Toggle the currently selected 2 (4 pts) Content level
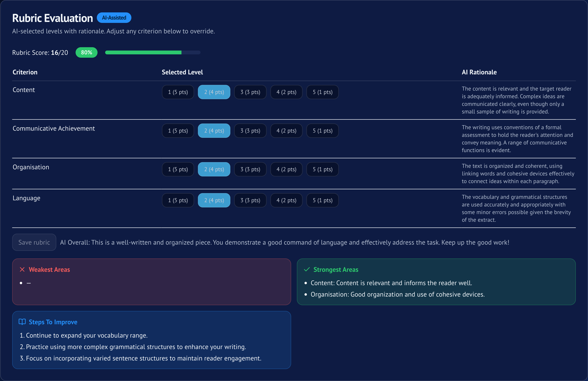Image resolution: width=588 pixels, height=381 pixels. 214,92
